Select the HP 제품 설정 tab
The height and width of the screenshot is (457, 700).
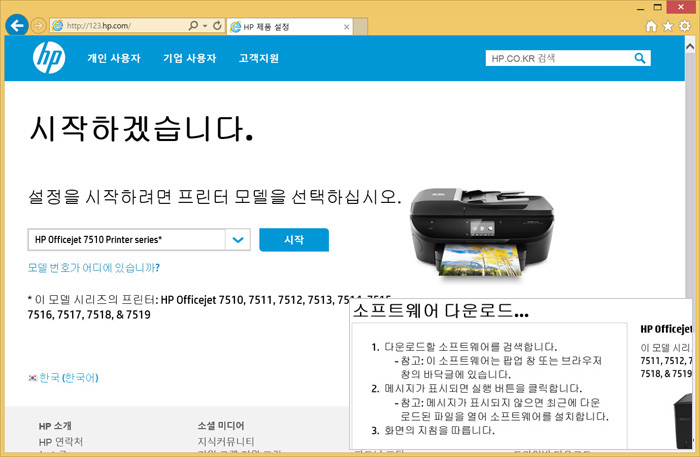(289, 27)
